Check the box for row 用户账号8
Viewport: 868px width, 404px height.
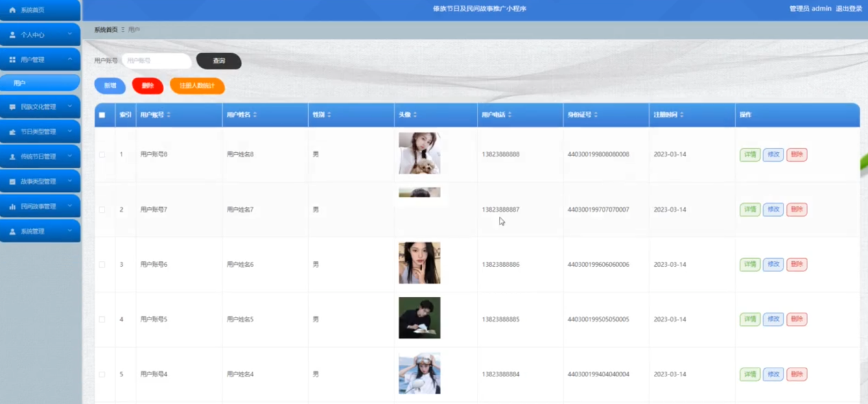(x=102, y=154)
